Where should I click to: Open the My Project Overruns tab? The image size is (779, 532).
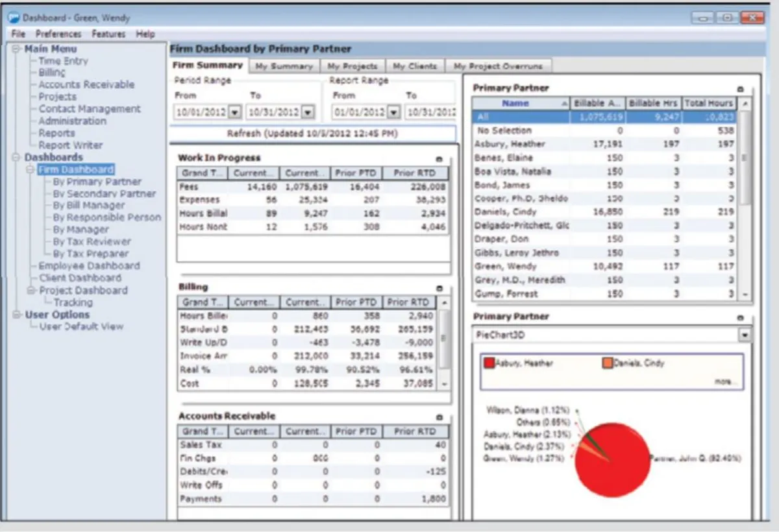coord(499,66)
